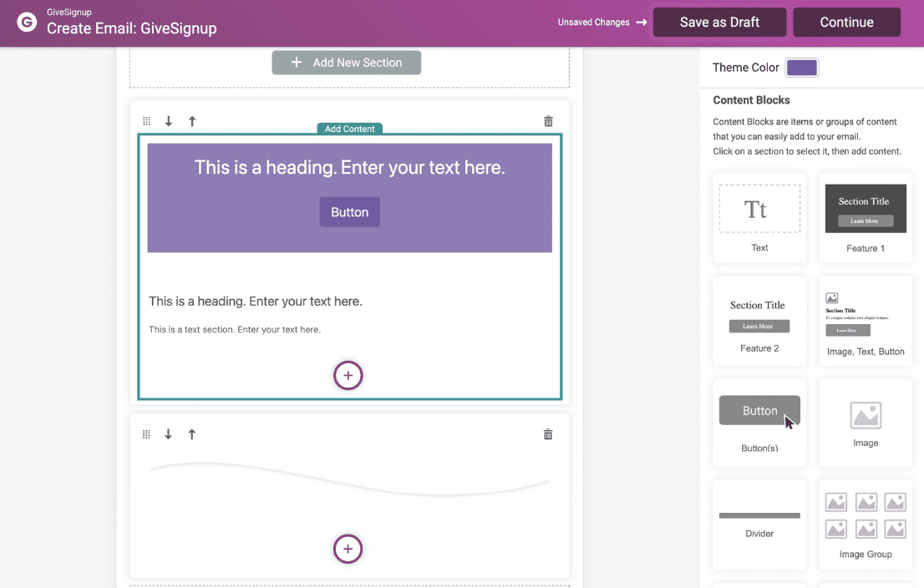This screenshot has height=588, width=924.
Task: Click the Add Content tab label
Action: click(x=349, y=129)
